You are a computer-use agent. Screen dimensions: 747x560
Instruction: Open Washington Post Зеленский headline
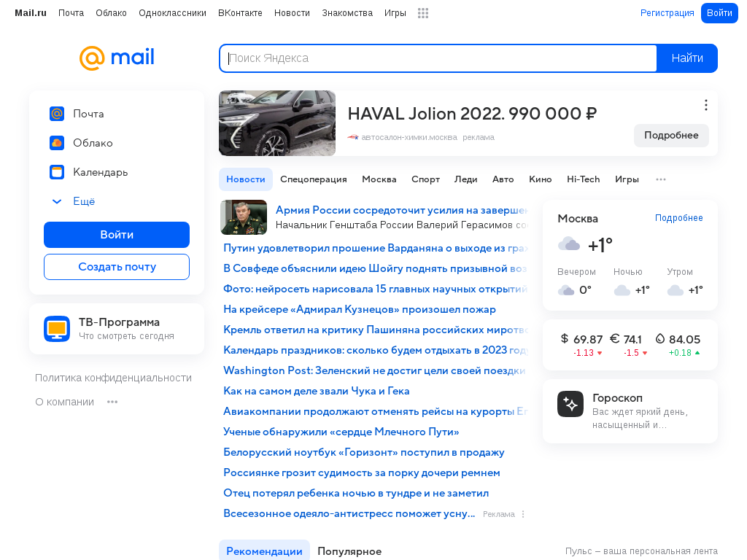374,370
